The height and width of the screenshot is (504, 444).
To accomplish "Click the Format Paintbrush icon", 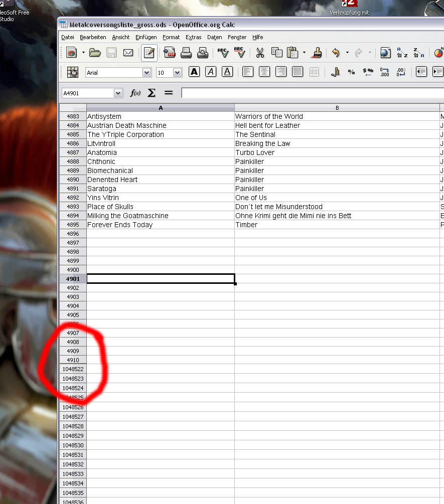I will [x=317, y=53].
